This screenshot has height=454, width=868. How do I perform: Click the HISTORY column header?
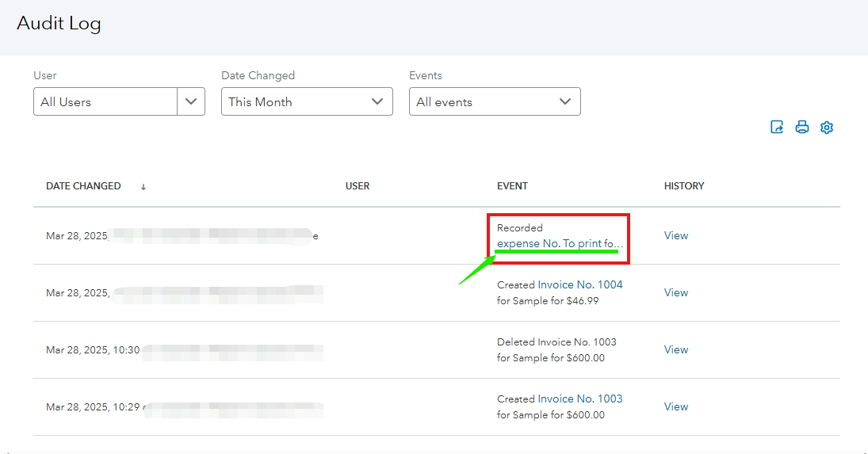684,186
